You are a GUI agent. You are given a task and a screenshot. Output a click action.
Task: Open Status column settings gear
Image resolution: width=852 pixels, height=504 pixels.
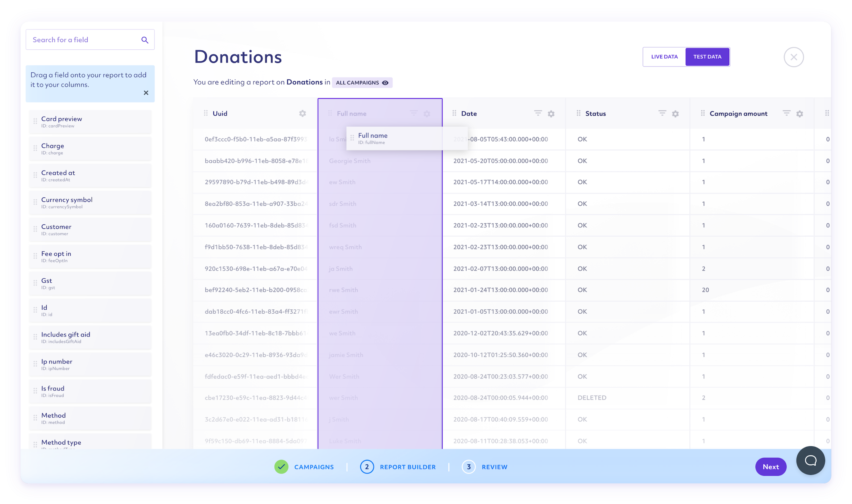coord(675,114)
